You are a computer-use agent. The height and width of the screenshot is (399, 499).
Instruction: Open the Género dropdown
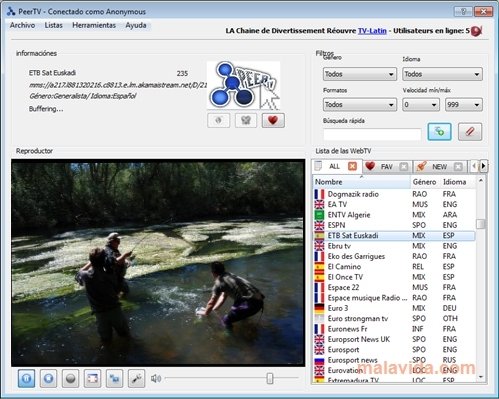coord(360,74)
